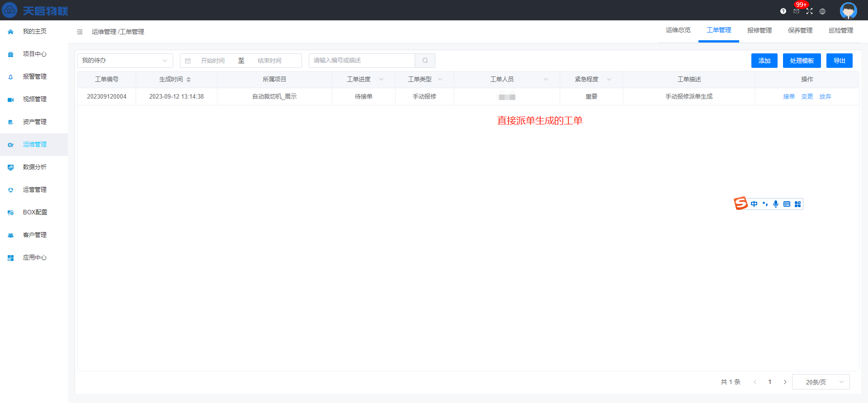Toggle Sogou Chinese/English 中 mode
Image resolution: width=868 pixels, height=403 pixels.
point(754,204)
